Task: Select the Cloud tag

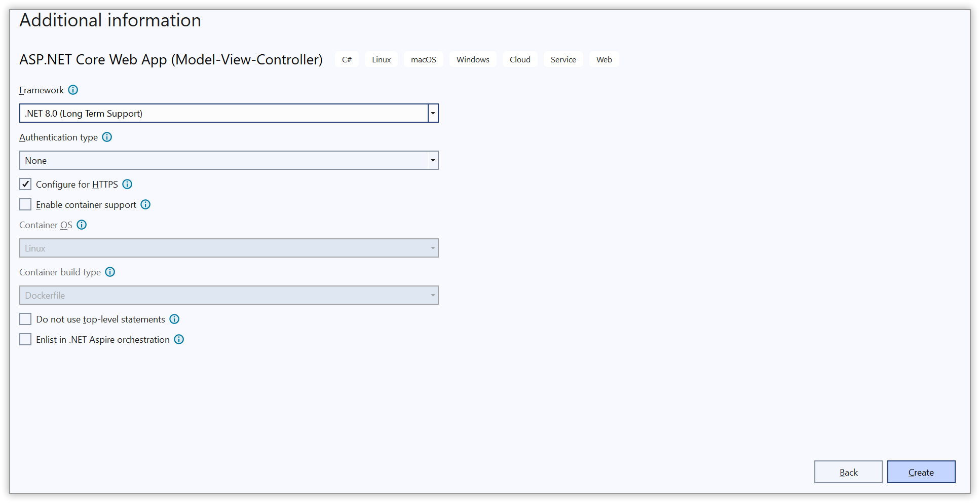Action: pyautogui.click(x=520, y=59)
